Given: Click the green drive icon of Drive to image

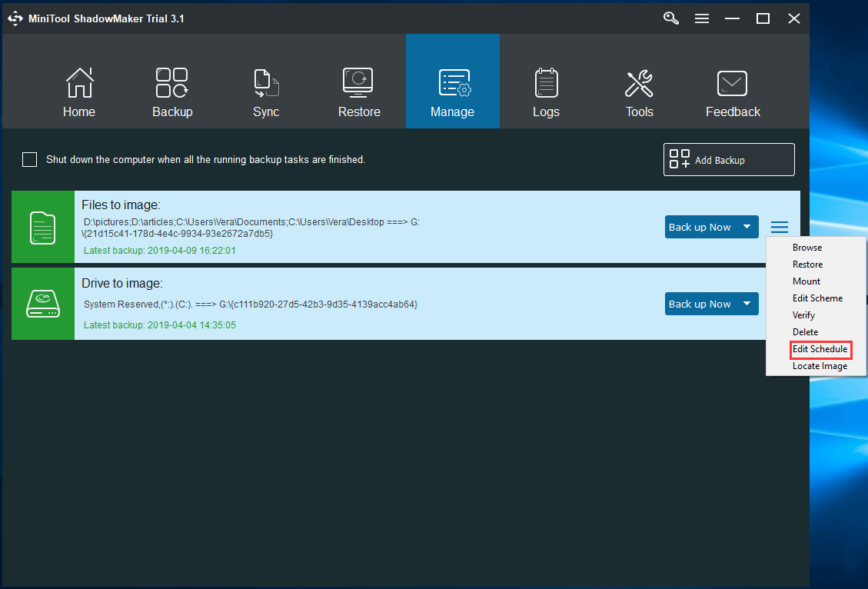Looking at the screenshot, I should (42, 304).
